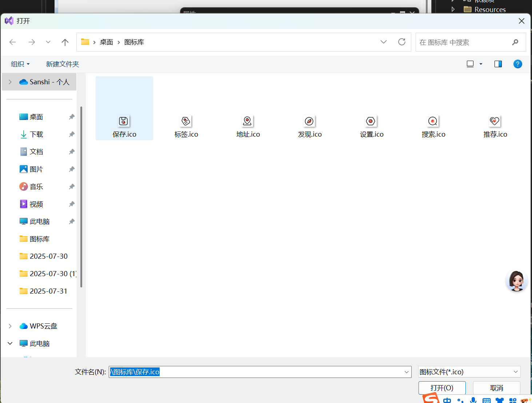532x403 pixels.
Task: Open the 组织 menu
Action: coord(20,64)
